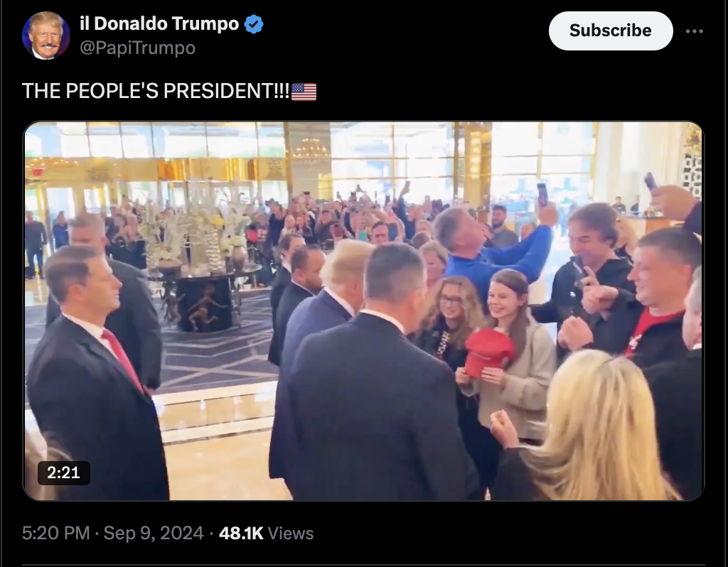Screen dimensions: 728x567
Task: Click the gold chandelier in video background
Action: [311, 149]
